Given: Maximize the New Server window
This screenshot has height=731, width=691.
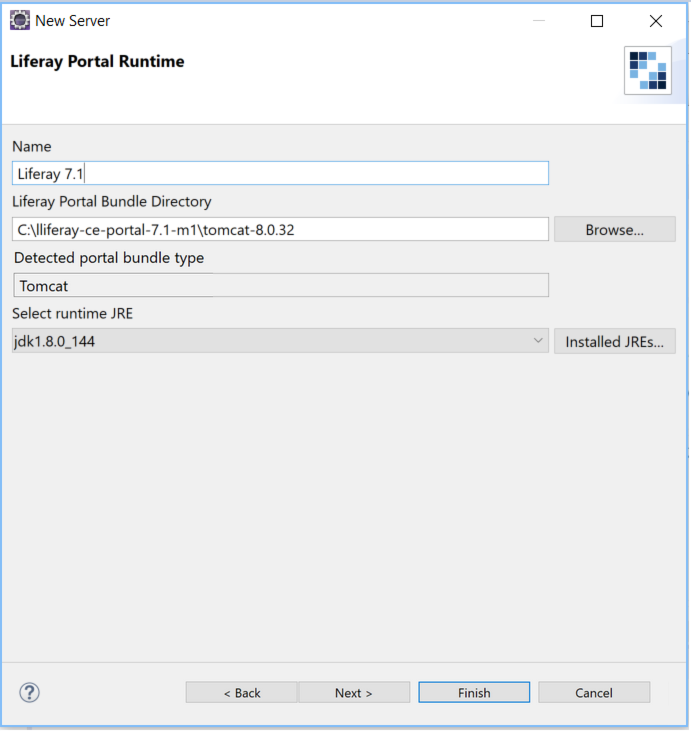Looking at the screenshot, I should pos(597,21).
